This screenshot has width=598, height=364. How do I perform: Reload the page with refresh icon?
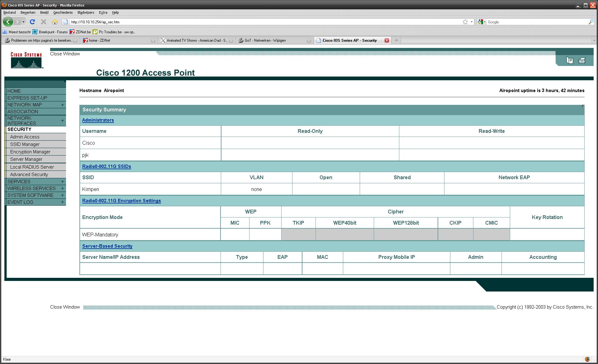[32, 22]
